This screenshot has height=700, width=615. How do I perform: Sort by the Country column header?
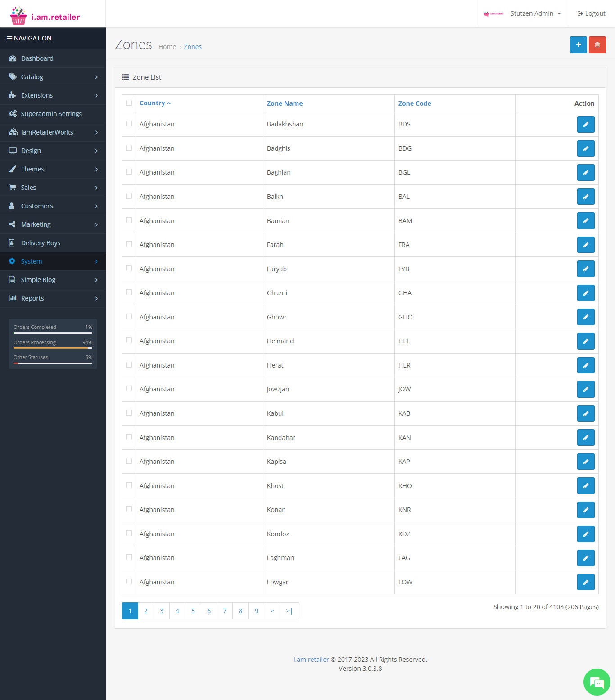point(155,103)
